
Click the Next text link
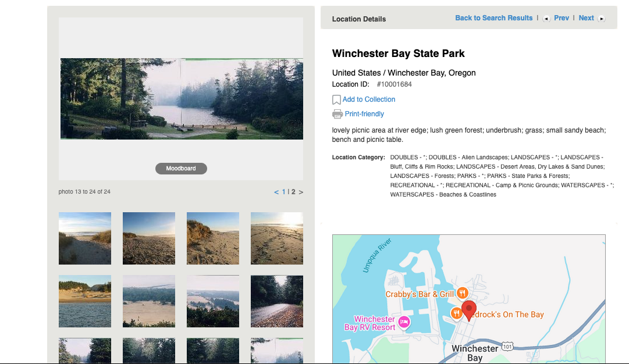coord(586,18)
